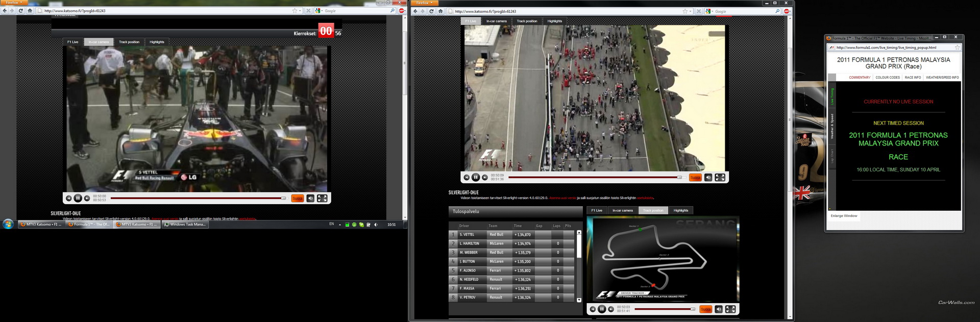The width and height of the screenshot is (980, 322).
Task: Open Track position tab above aerial video
Action: point(527,21)
